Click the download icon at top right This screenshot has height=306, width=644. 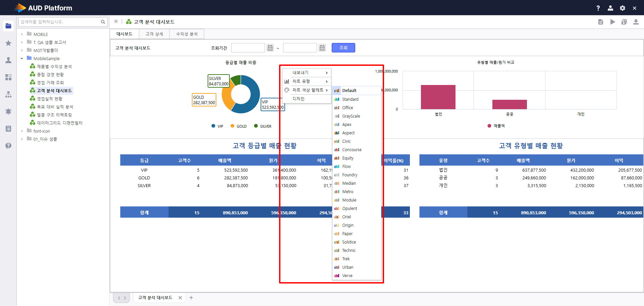tap(636, 22)
